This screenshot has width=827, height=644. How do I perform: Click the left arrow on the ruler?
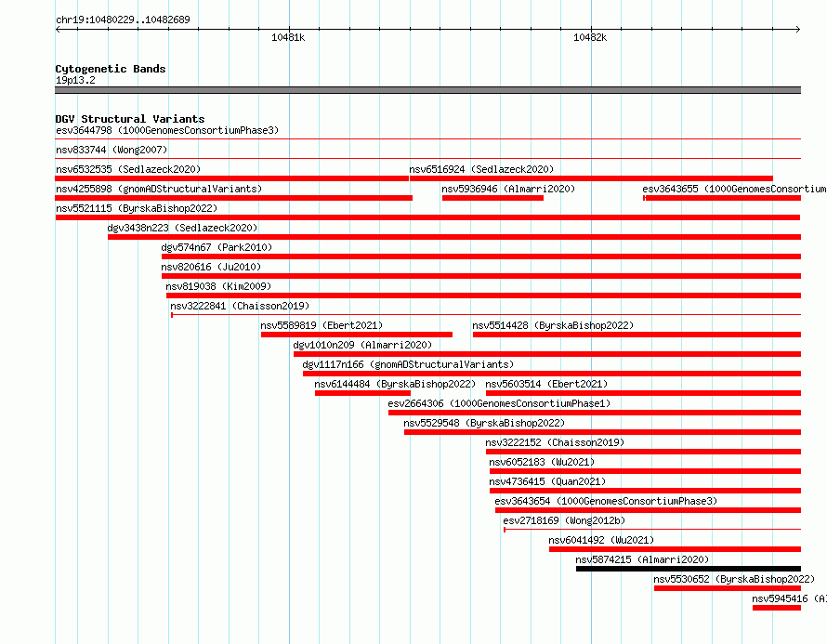click(x=58, y=30)
